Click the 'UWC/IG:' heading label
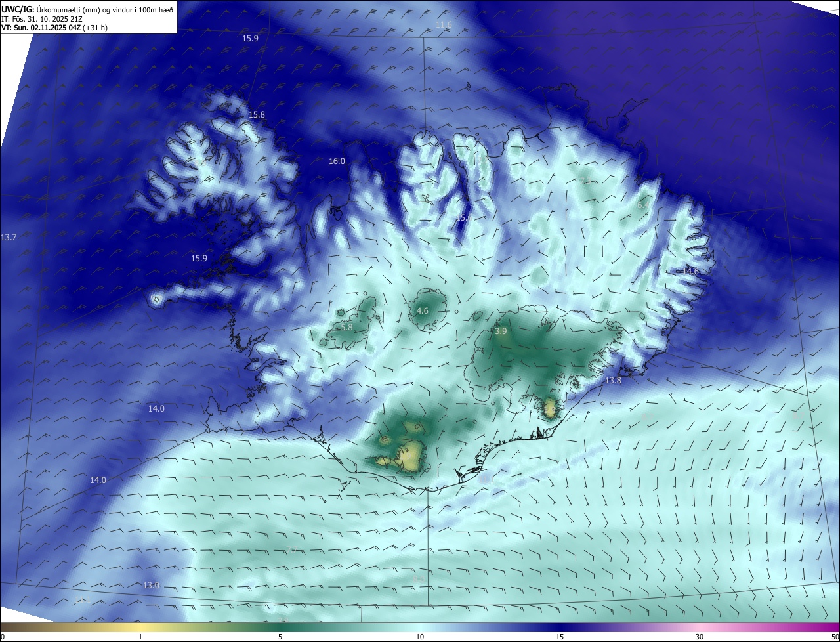Viewport: 840px width, 642px height. pyautogui.click(x=18, y=9)
